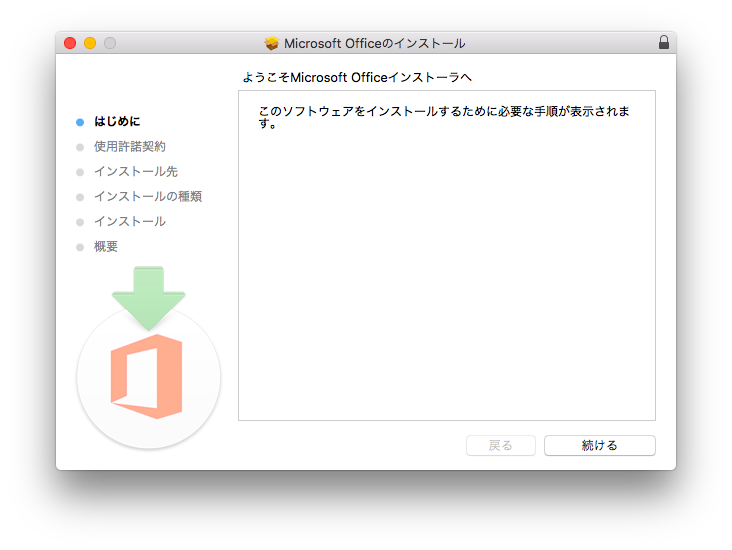Select the インストール step in sidebar
The width and height of the screenshot is (732, 550).
coord(130,221)
